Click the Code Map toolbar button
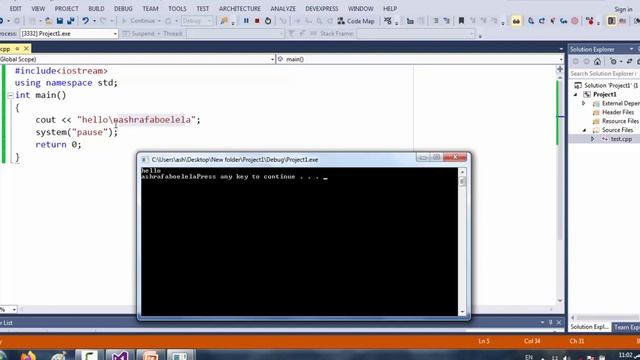This screenshot has width=640, height=360. click(356, 21)
